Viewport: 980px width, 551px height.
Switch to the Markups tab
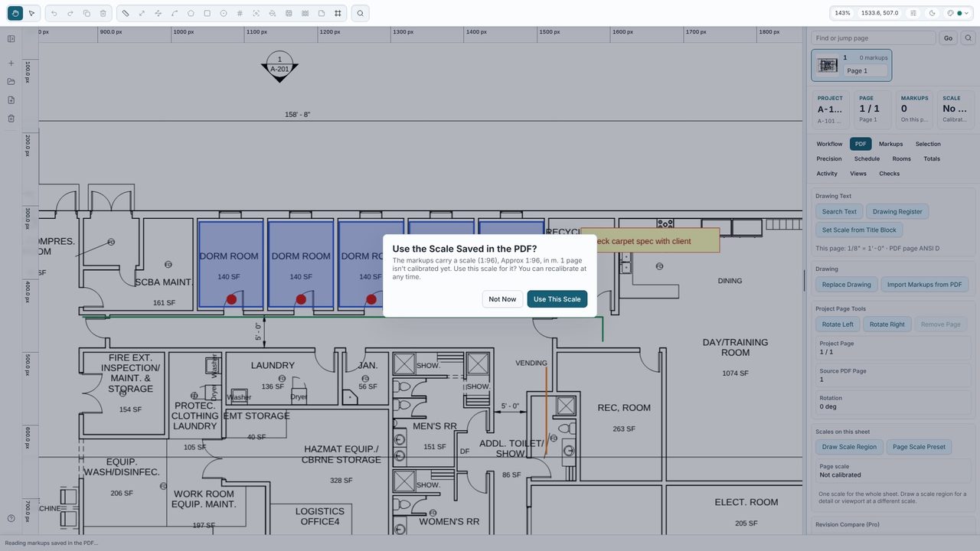point(890,144)
